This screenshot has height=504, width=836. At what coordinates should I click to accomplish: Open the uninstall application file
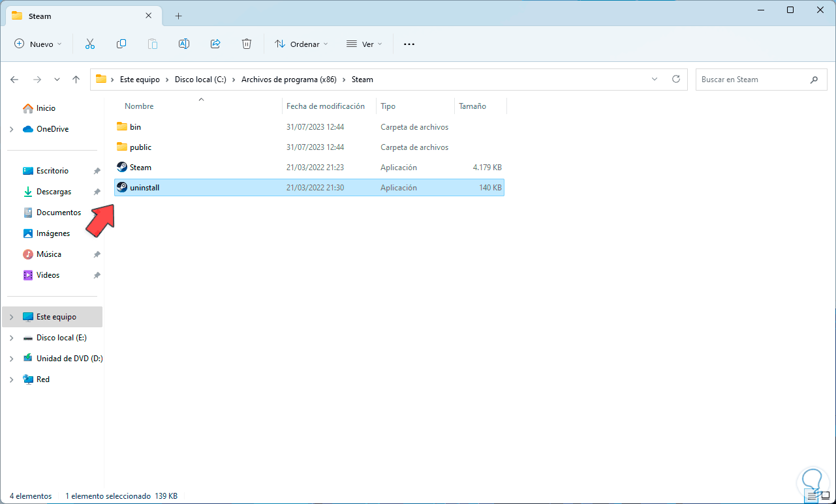pyautogui.click(x=144, y=188)
